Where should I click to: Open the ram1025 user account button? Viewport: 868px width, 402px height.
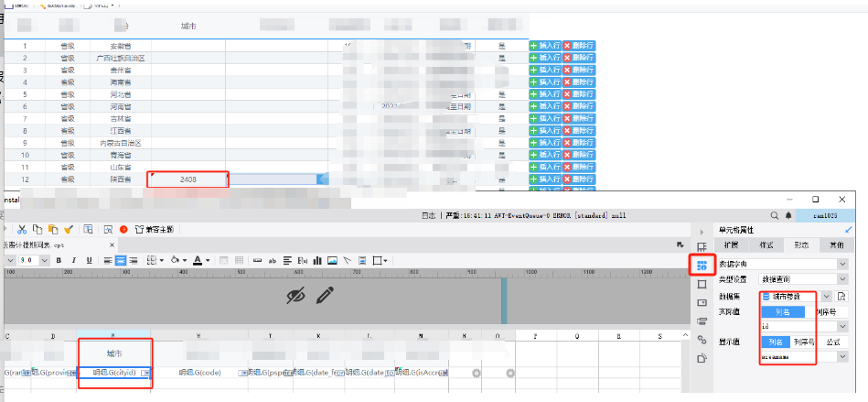pyautogui.click(x=825, y=215)
